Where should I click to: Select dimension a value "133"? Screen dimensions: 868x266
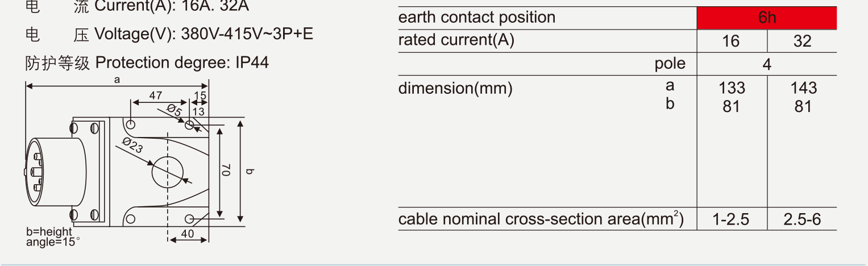[x=732, y=88]
